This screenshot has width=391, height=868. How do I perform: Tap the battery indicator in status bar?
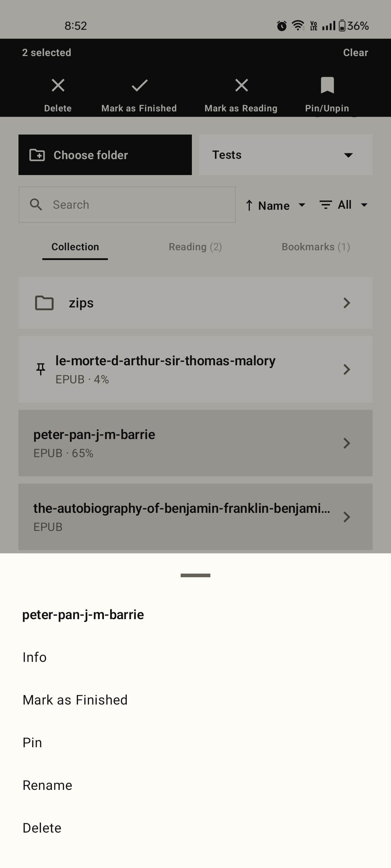coord(342,26)
